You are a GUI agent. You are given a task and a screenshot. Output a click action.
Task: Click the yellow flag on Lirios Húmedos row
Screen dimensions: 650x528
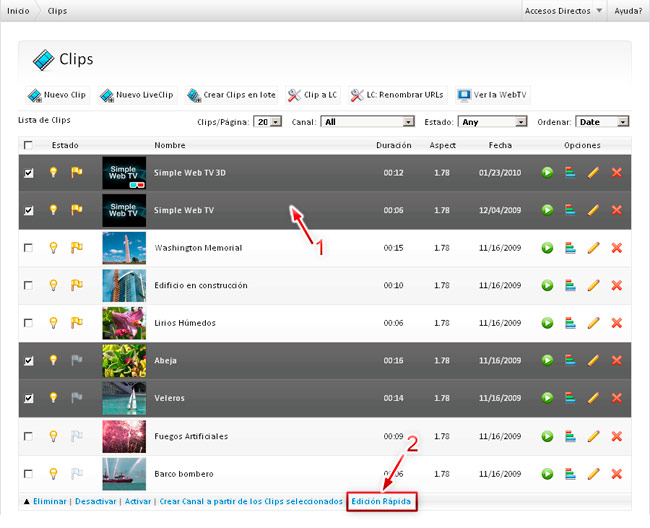pos(77,322)
